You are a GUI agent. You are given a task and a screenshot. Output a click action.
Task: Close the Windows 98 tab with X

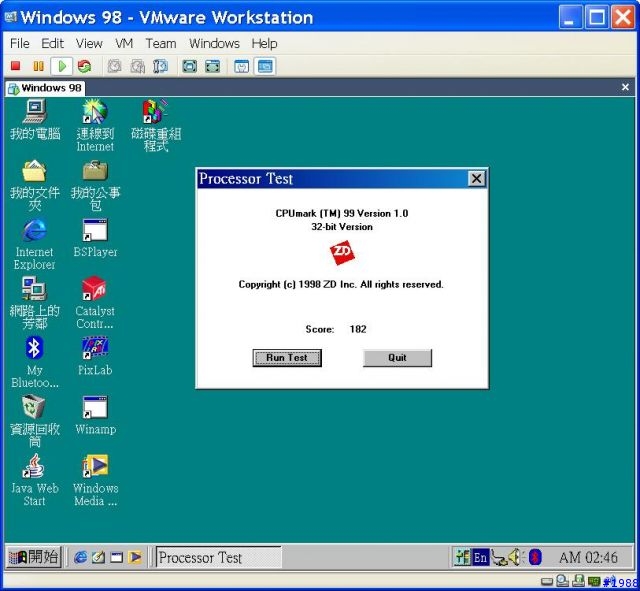coord(625,87)
